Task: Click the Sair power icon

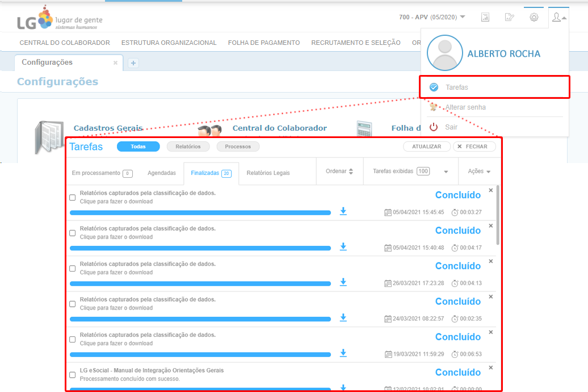Action: (434, 127)
